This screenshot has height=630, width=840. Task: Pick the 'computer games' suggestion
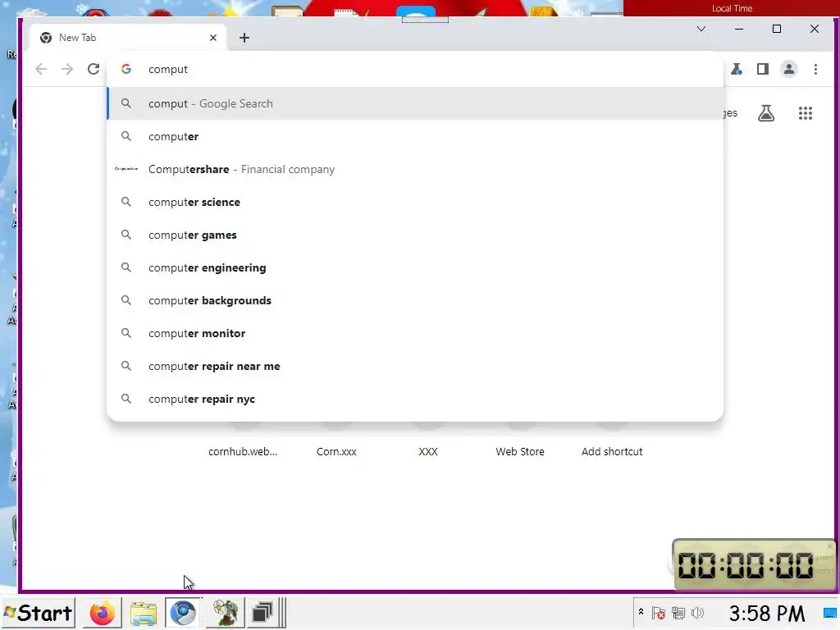415,235
